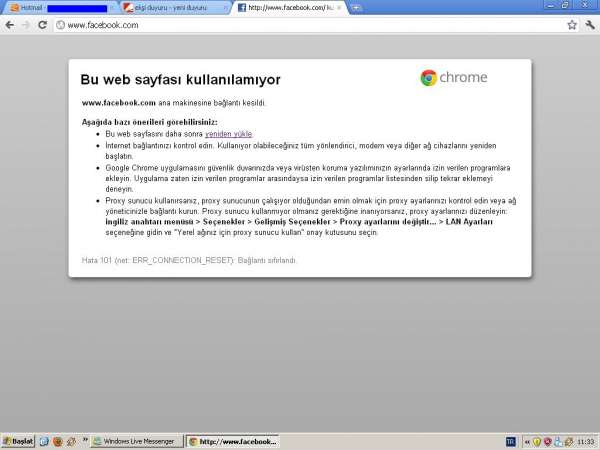This screenshot has width=600, height=450.
Task: Open the Başlat start menu
Action: pos(18,442)
